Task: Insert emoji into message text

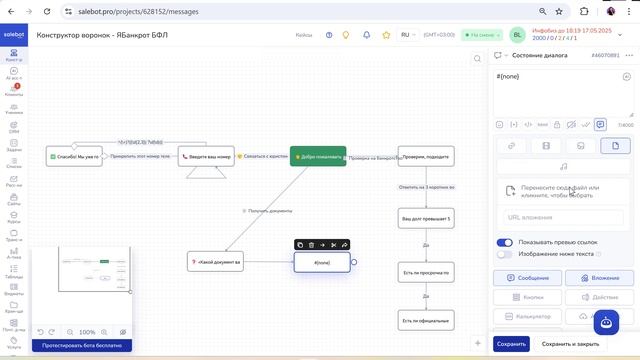Action: click(499, 125)
